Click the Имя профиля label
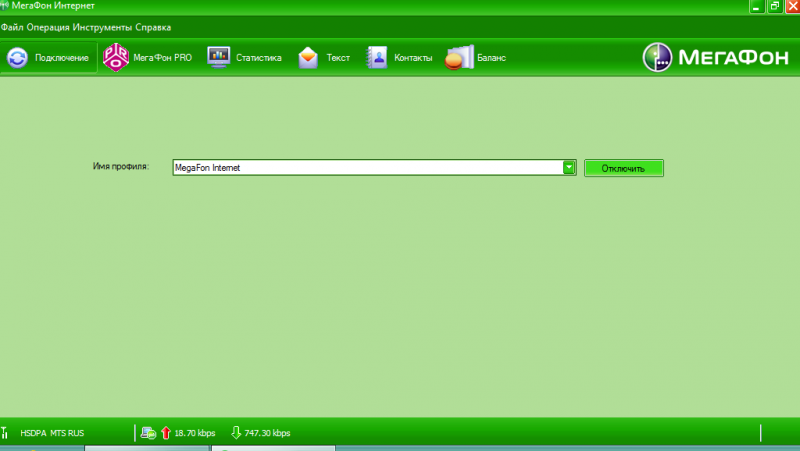This screenshot has height=451, width=800. click(x=121, y=166)
